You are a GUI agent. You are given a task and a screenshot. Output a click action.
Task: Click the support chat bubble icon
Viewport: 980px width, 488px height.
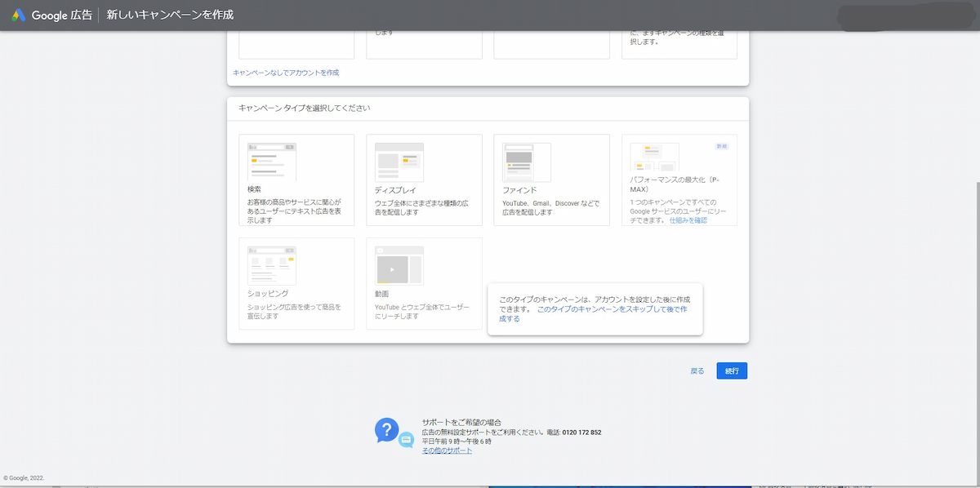[406, 441]
